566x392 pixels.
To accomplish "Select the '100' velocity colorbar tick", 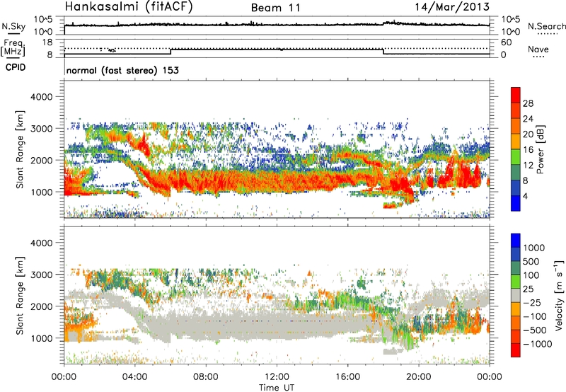I will coord(531,275).
